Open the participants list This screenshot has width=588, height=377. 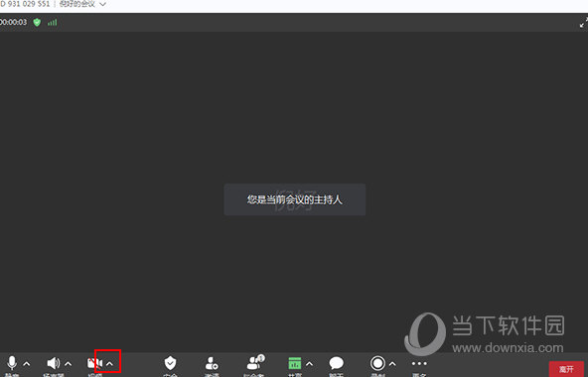(255, 364)
